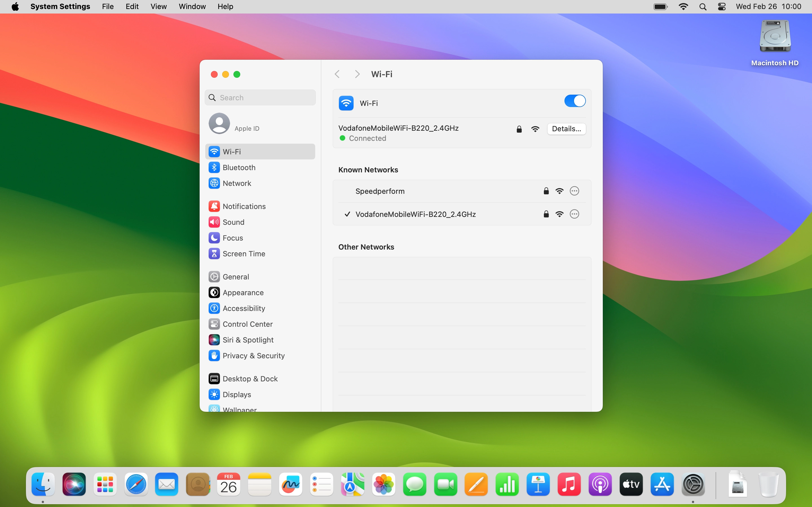
Task: Open Screen Time settings
Action: tap(244, 253)
